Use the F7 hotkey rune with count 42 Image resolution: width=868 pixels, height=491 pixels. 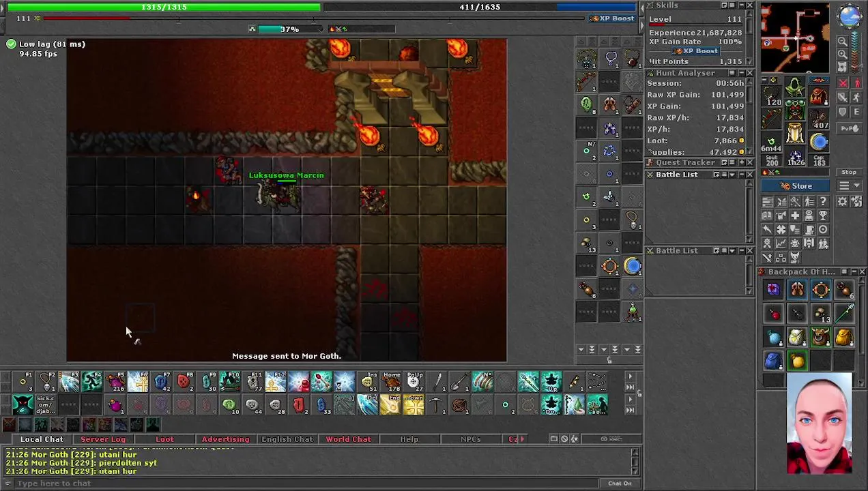[162, 382]
